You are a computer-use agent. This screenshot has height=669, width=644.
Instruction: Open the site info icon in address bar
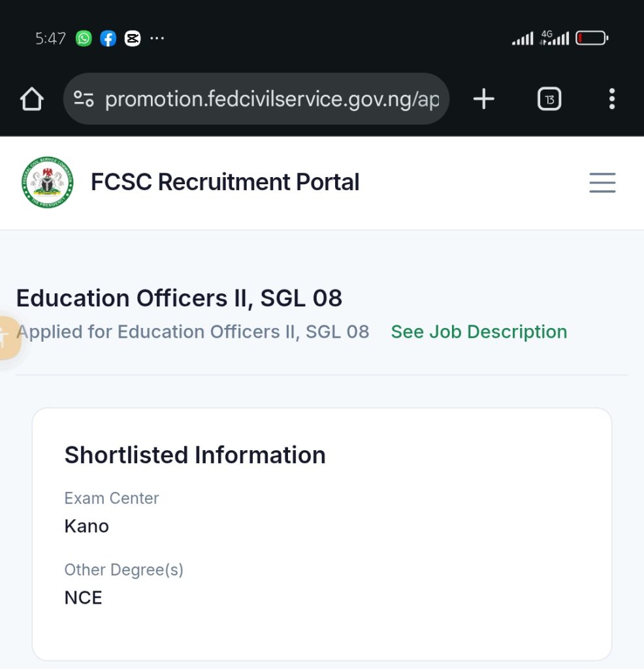coord(84,99)
